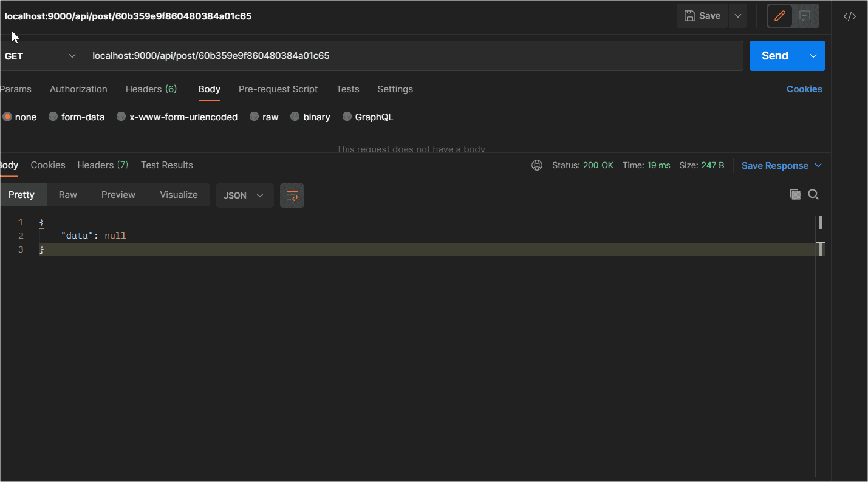Open the code snippet icon
868x482 pixels.
click(x=850, y=16)
